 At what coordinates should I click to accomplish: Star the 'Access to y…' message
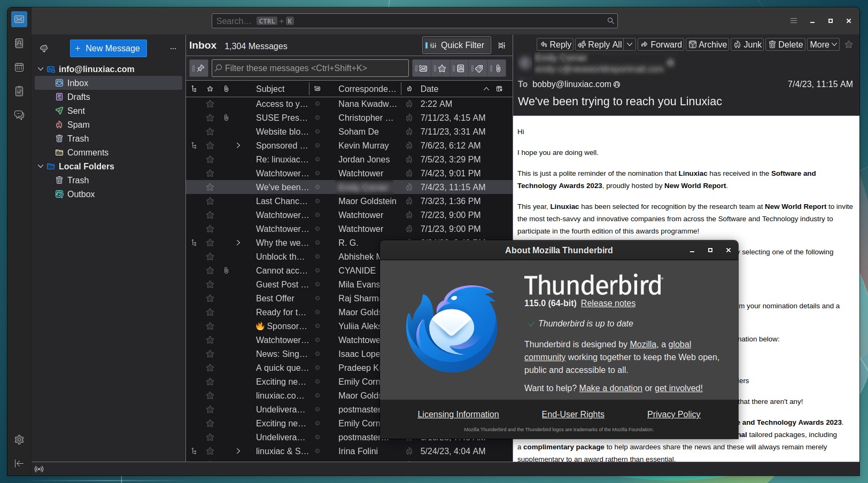210,104
